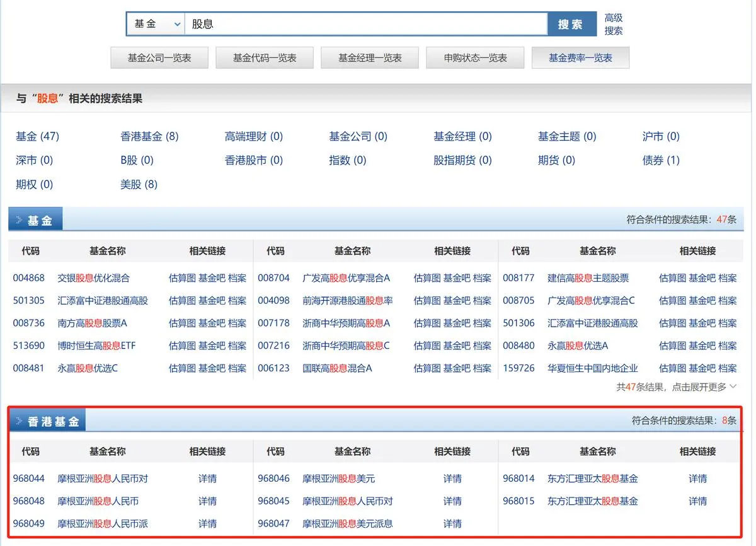Open 详情 for 东方汇理亚太股息基金 968014

[697, 479]
